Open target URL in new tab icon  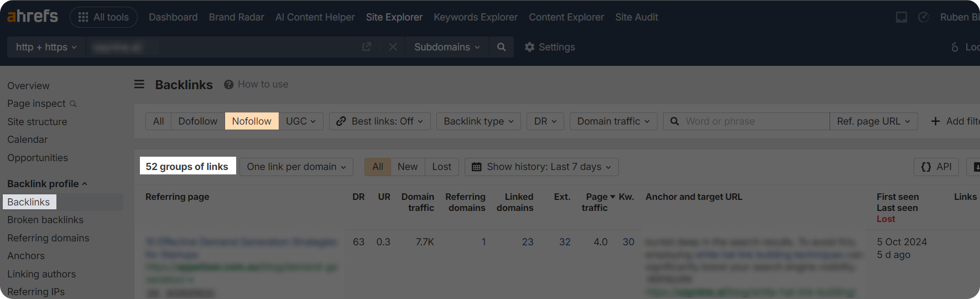coord(366,47)
